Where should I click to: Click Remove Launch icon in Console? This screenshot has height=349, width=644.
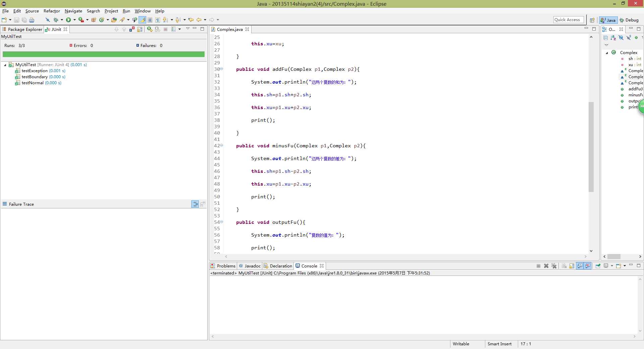coord(546,266)
